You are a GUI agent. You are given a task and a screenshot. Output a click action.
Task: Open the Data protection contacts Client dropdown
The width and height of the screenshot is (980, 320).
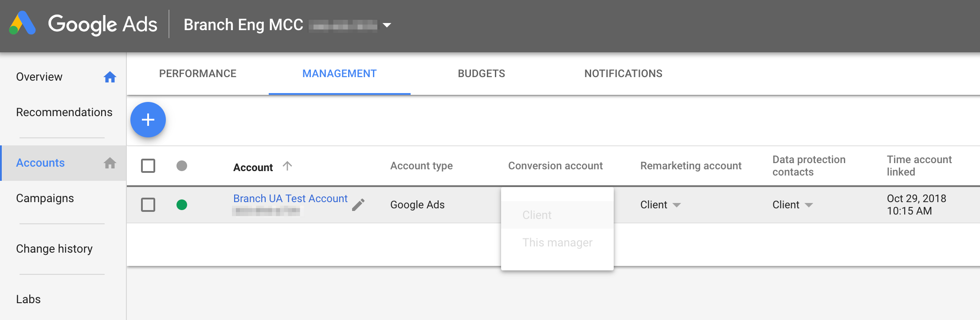pyautogui.click(x=792, y=205)
